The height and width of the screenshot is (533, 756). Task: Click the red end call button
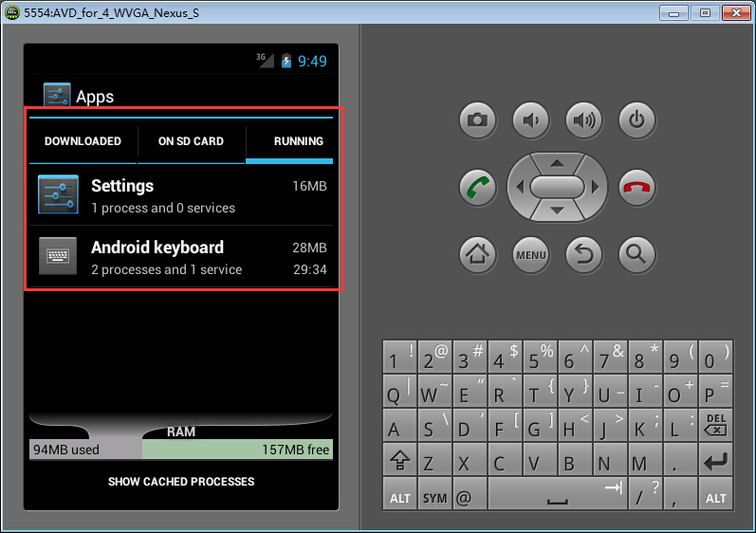pos(636,187)
